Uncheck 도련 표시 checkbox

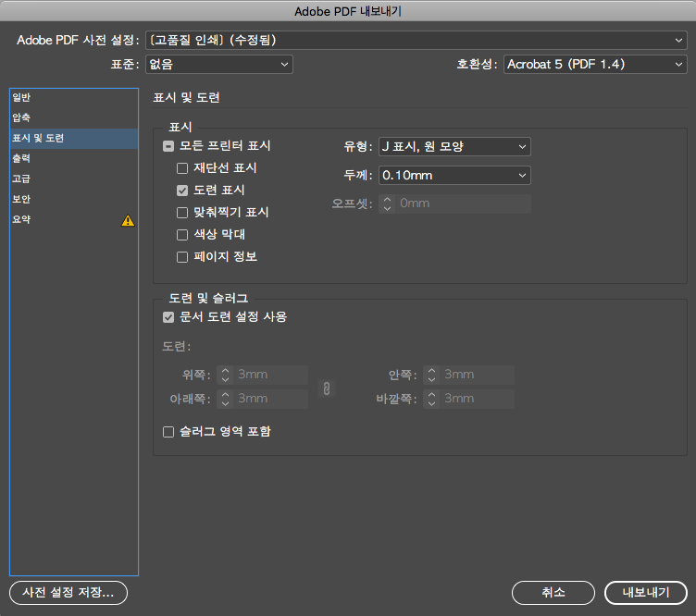coord(182,191)
